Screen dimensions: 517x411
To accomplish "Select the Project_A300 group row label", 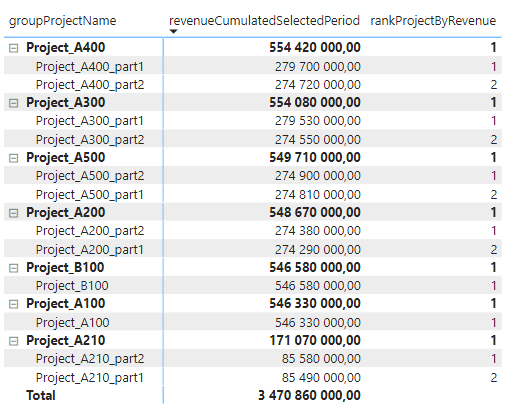I will pos(66,103).
